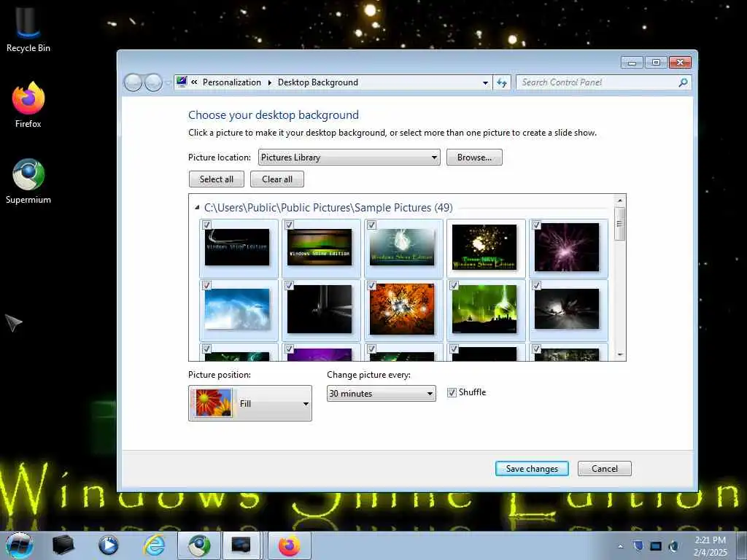The image size is (747, 560).
Task: Click Select all button
Action: pyautogui.click(x=216, y=179)
